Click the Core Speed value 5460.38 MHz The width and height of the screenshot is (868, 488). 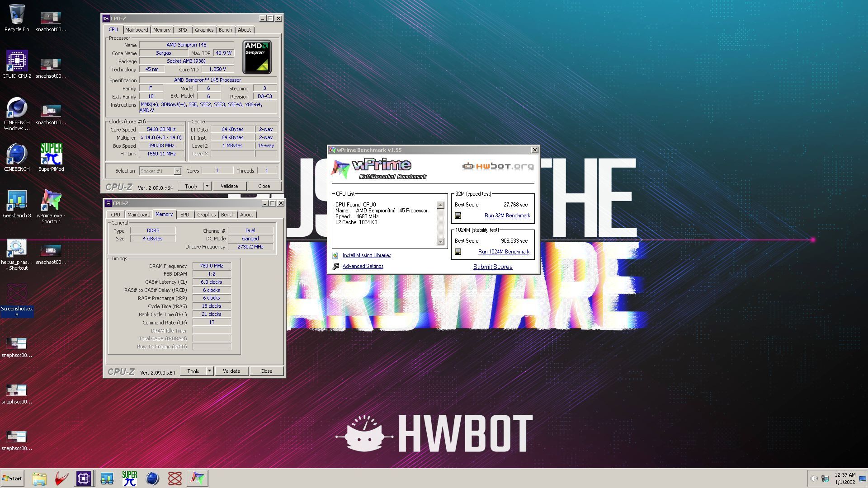coord(161,129)
